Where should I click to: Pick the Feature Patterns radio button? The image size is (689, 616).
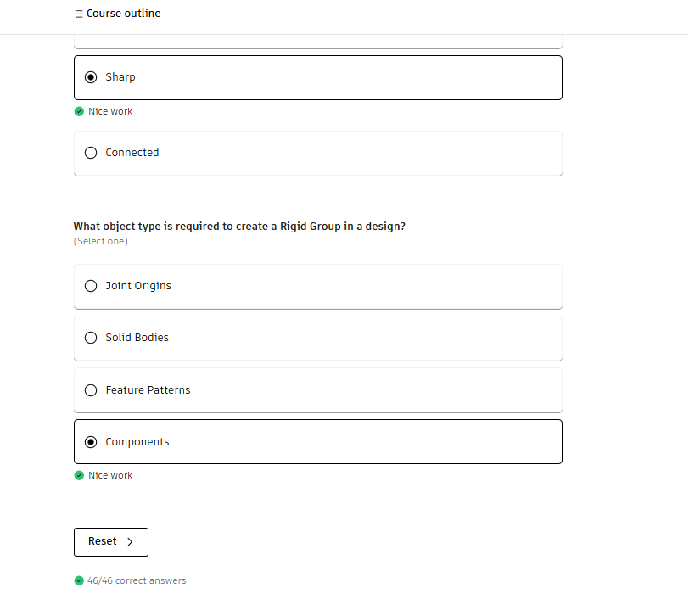click(91, 390)
